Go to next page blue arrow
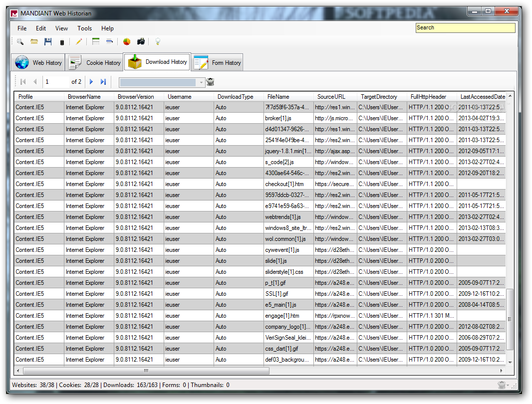This screenshot has height=404, width=532. tap(91, 82)
